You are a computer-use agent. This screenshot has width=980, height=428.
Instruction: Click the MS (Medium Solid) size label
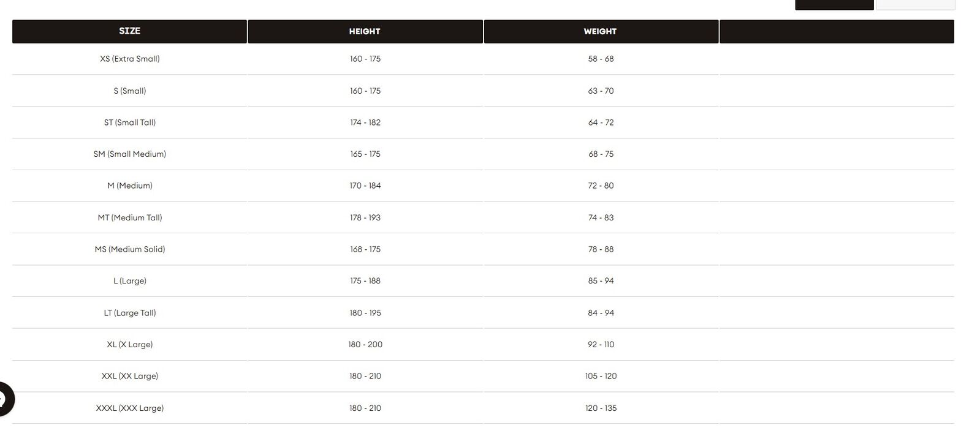[129, 249]
